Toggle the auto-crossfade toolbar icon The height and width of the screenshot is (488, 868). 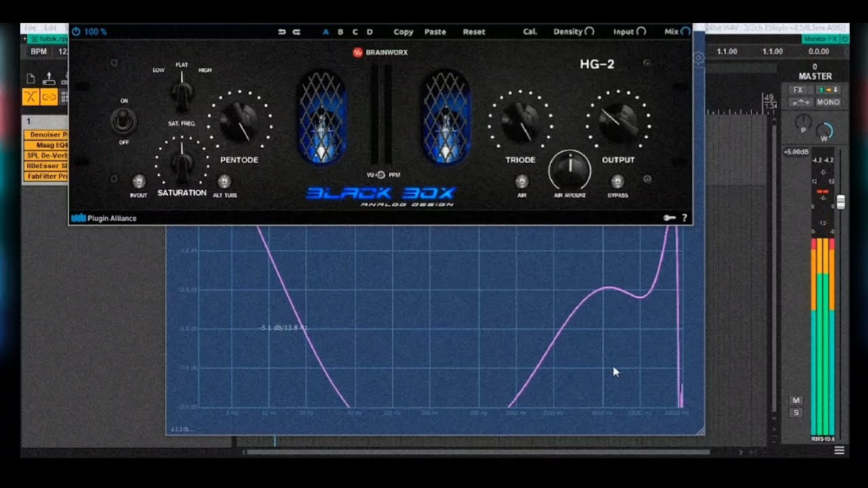tap(31, 97)
